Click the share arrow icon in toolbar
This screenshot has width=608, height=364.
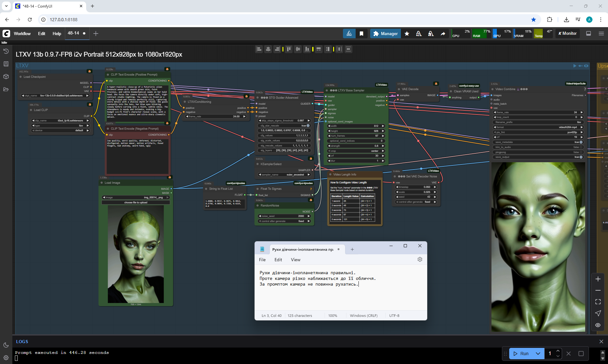click(443, 34)
